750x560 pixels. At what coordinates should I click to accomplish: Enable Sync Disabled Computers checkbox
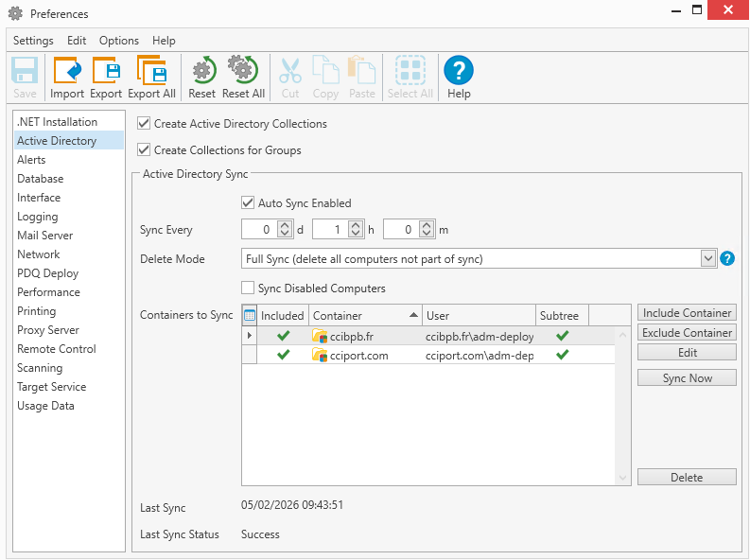[247, 288]
